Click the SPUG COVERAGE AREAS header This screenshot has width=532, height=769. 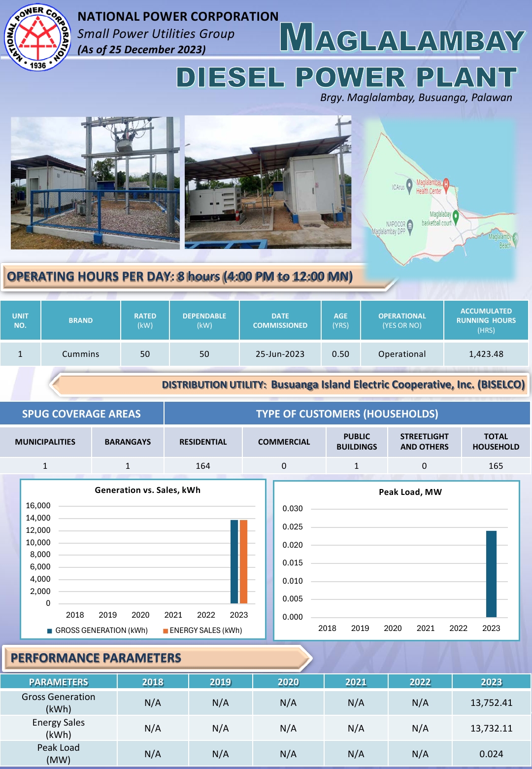pyautogui.click(x=81, y=414)
